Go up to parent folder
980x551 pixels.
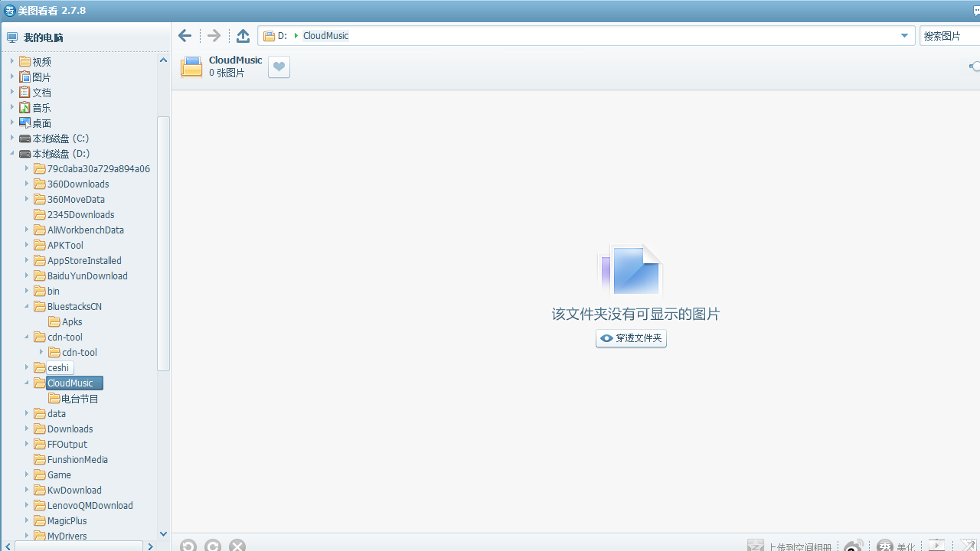pyautogui.click(x=243, y=36)
